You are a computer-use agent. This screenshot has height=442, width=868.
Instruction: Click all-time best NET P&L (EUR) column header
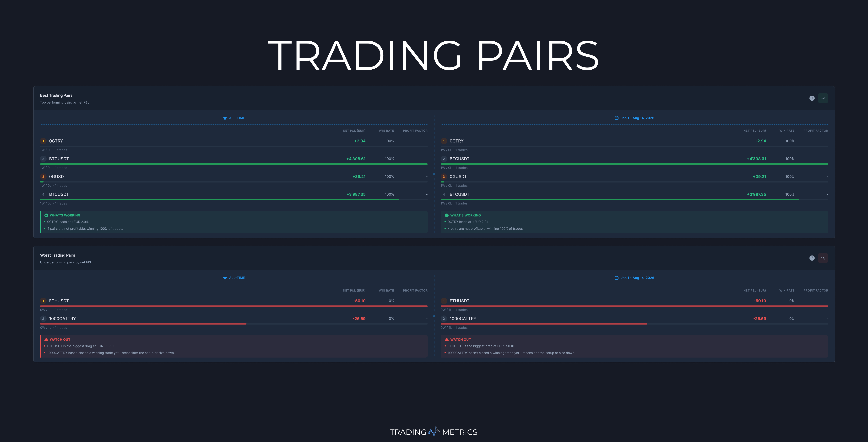pyautogui.click(x=354, y=131)
